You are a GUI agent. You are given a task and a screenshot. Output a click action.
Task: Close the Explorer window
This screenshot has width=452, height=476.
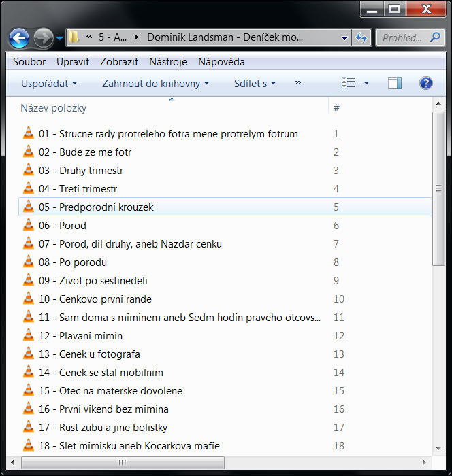point(426,9)
